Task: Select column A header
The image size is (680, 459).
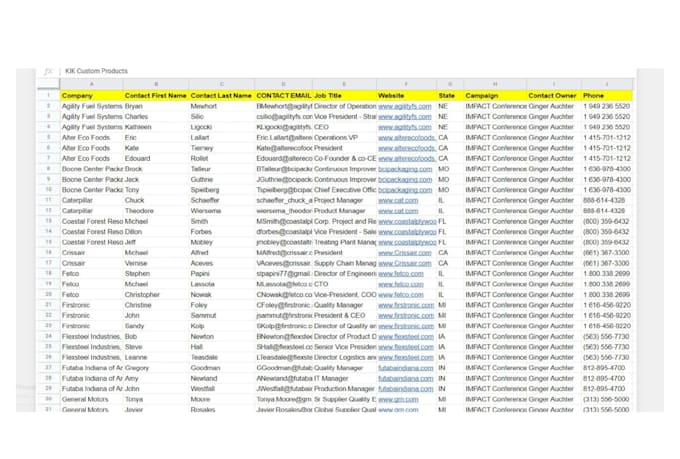Action: pyautogui.click(x=92, y=84)
